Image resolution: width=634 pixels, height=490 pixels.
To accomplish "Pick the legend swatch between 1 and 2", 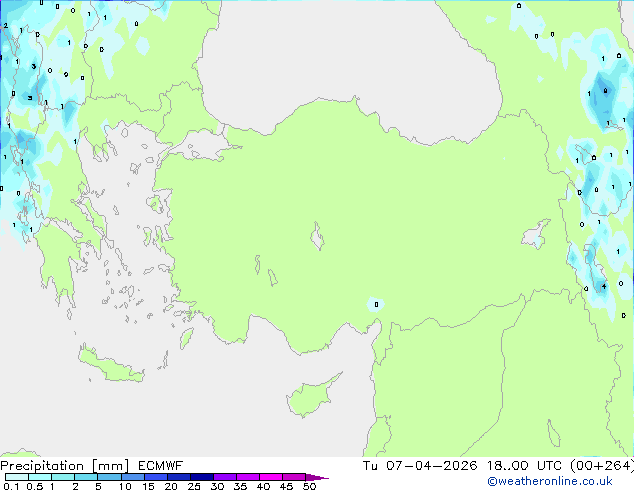I will tap(63, 477).
